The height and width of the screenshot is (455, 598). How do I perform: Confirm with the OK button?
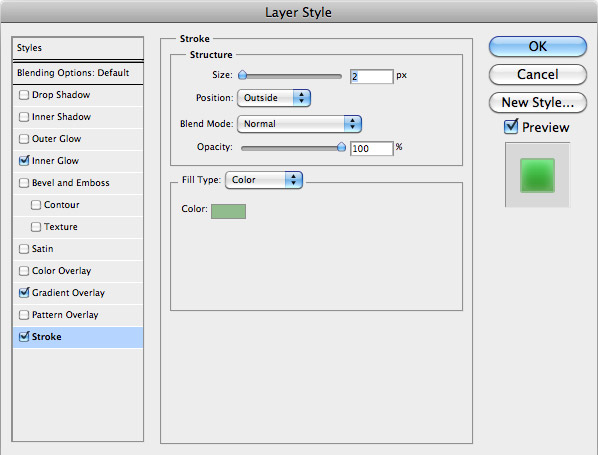coord(538,47)
